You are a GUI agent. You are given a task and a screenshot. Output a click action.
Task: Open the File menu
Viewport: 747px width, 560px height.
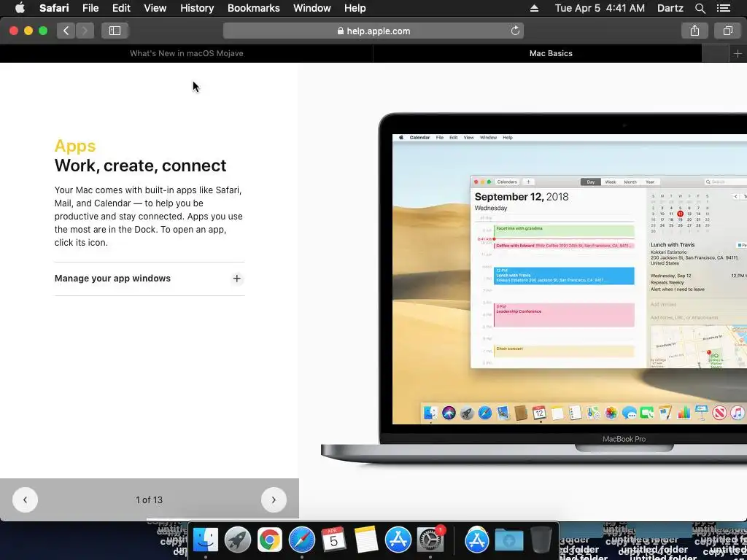pyautogui.click(x=90, y=8)
